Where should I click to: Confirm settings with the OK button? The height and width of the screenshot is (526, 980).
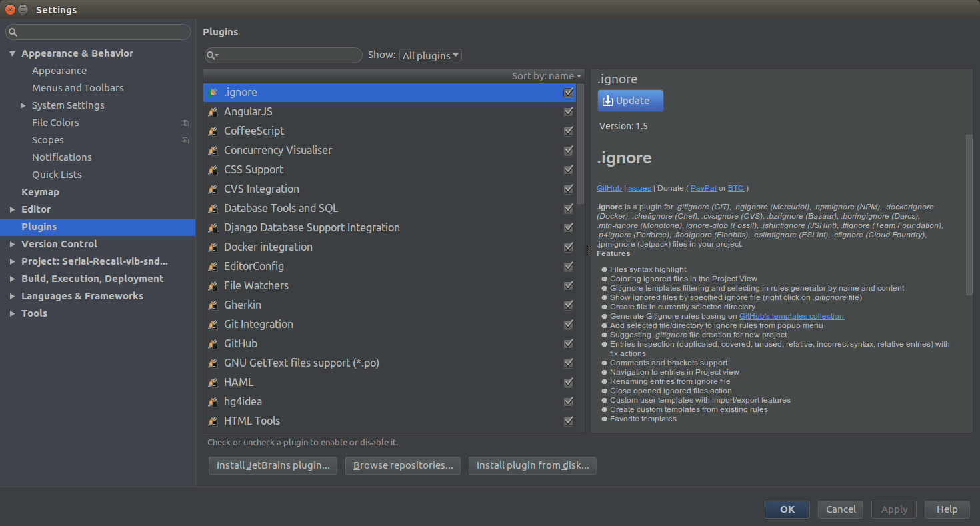tap(787, 509)
